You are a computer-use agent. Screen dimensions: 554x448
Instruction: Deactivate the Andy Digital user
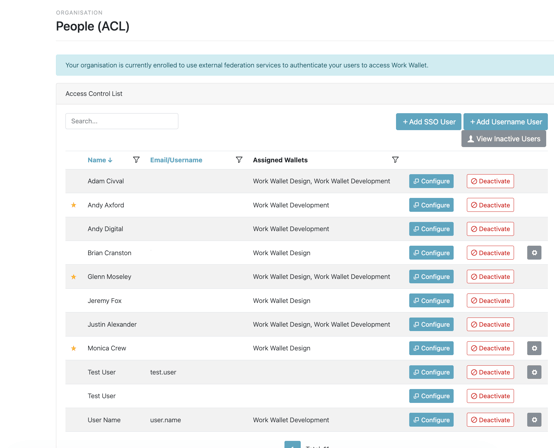490,229
